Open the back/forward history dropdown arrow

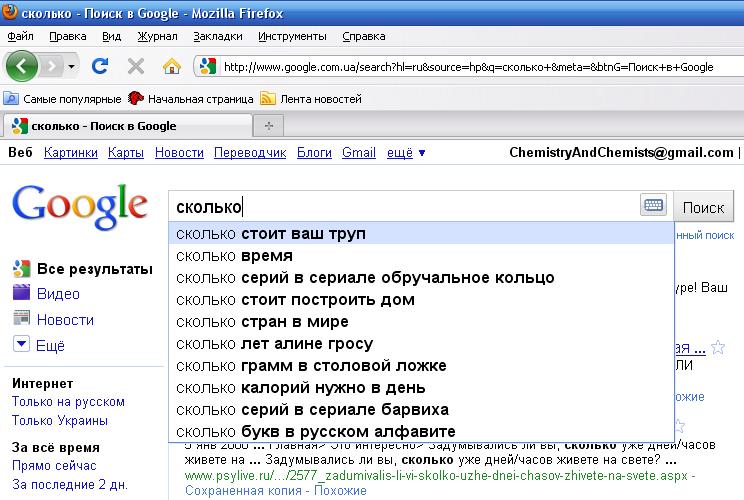(x=72, y=67)
